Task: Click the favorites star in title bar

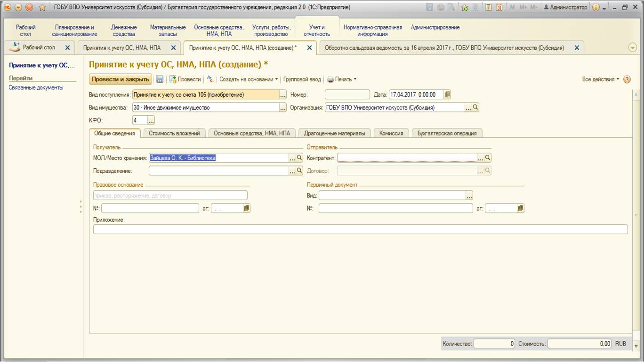Action: [42, 8]
